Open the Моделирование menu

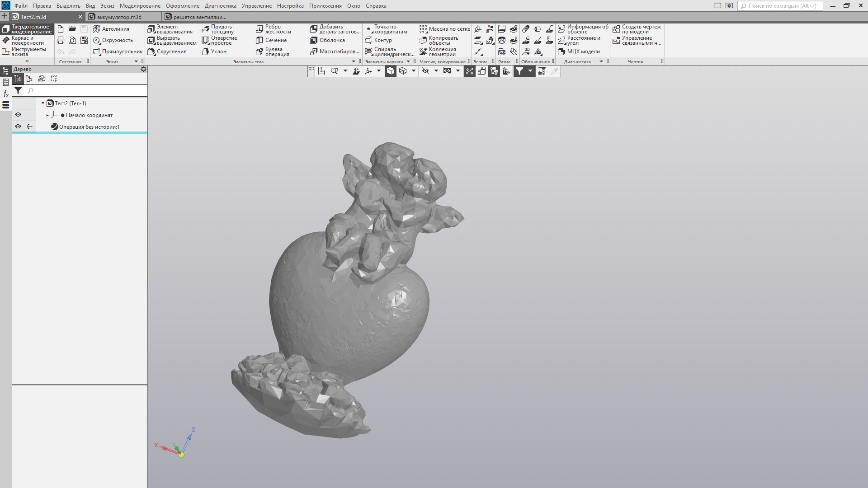point(140,6)
